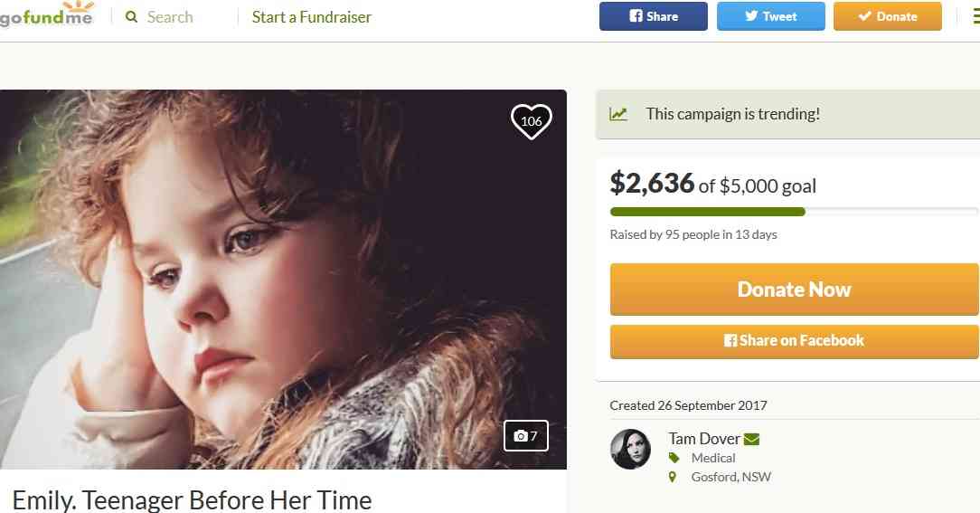Click the envelope icon beside Tam Dover
This screenshot has height=513, width=980.
751,440
